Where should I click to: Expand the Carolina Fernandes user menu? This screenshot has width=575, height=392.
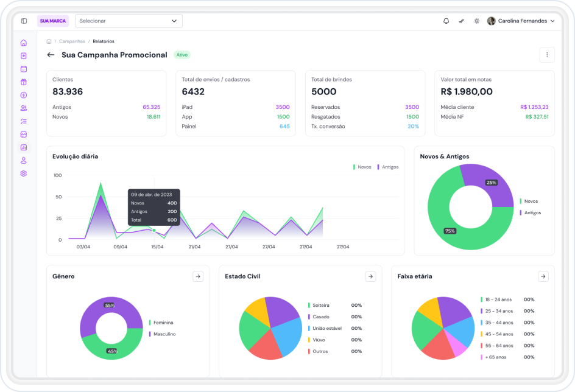(521, 21)
